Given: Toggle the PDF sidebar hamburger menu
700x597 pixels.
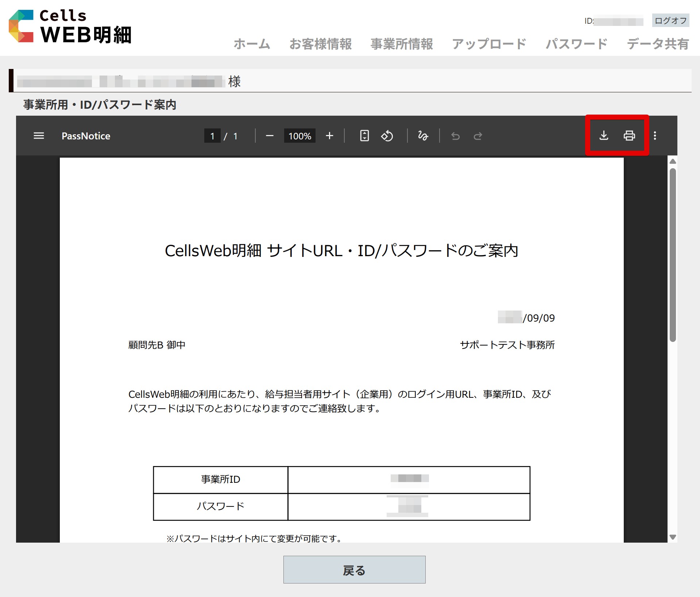Looking at the screenshot, I should click(x=39, y=136).
